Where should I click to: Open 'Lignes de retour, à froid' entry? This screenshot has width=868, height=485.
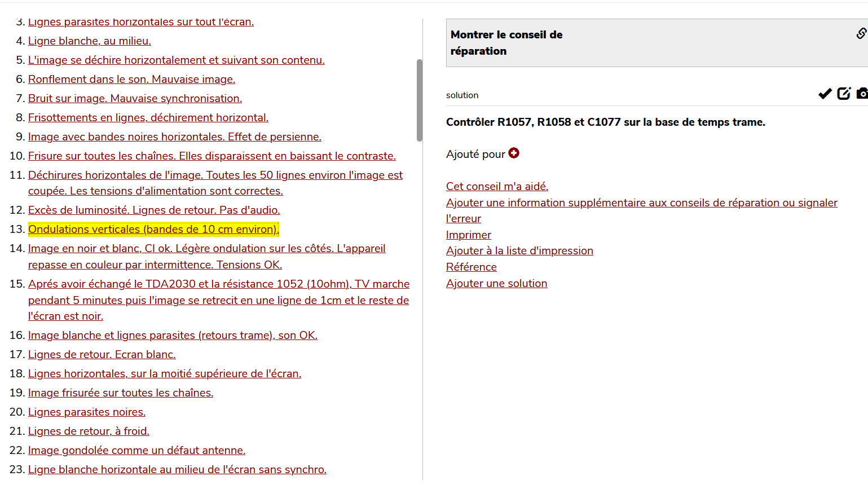[x=89, y=431]
